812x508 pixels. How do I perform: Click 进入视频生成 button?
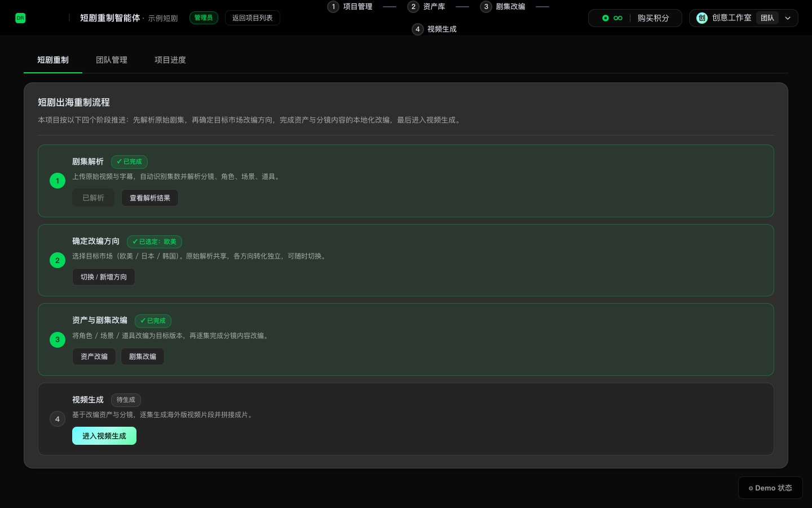click(104, 436)
